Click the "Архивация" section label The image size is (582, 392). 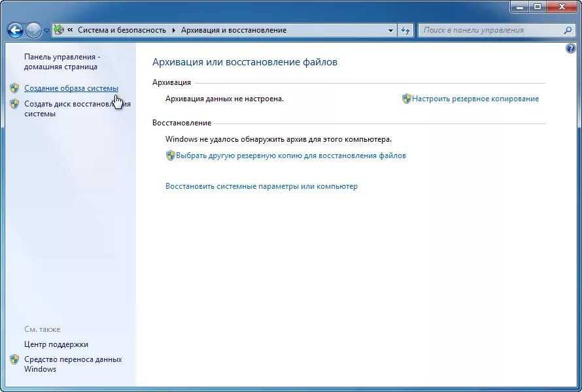[171, 82]
